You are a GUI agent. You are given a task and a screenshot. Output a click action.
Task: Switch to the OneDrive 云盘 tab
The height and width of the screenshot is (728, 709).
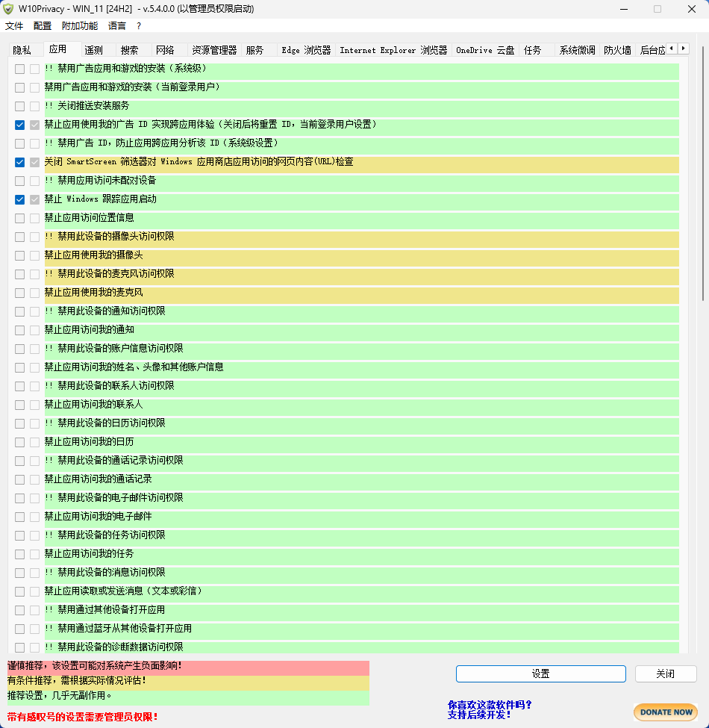(485, 50)
